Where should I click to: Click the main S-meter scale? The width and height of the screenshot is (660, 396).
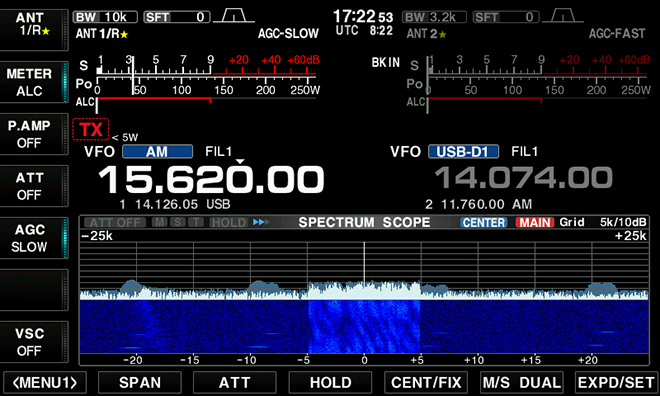click(206, 66)
